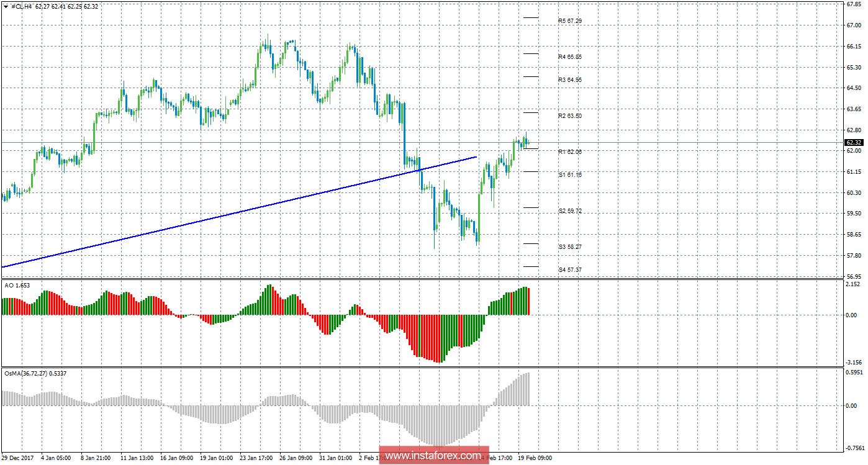
Task: Click the OsMA scale value 0.5951
Action: pyautogui.click(x=853, y=373)
